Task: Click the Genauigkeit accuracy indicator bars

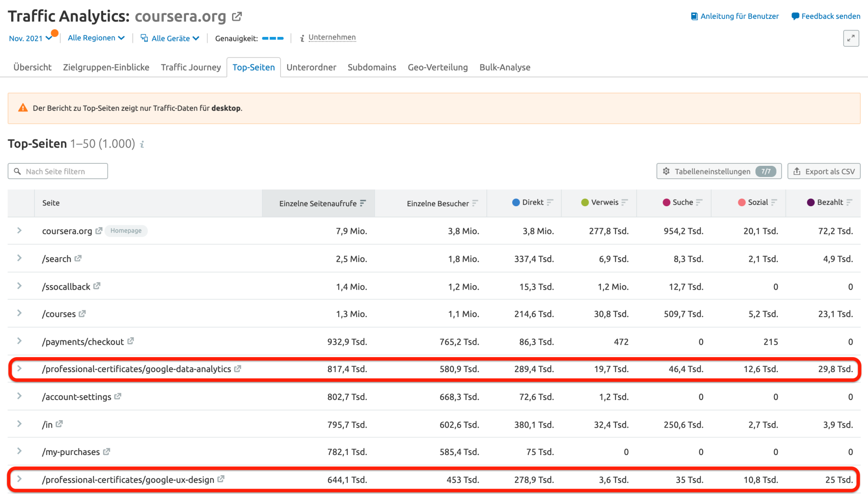Action: [x=272, y=38]
